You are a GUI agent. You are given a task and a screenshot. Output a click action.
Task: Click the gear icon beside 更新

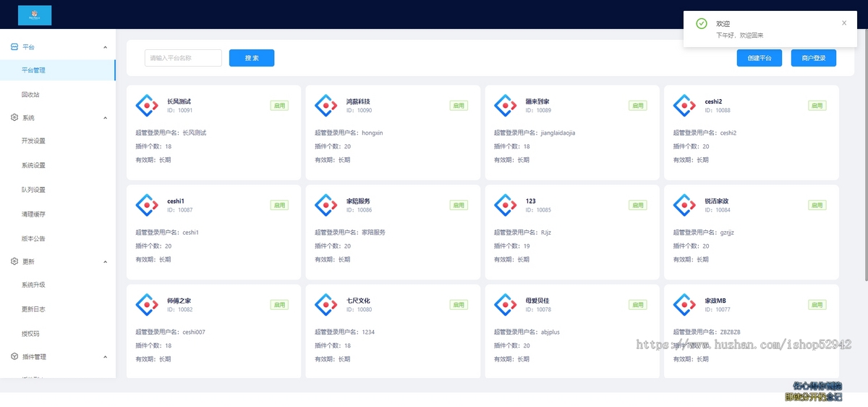pyautogui.click(x=14, y=261)
